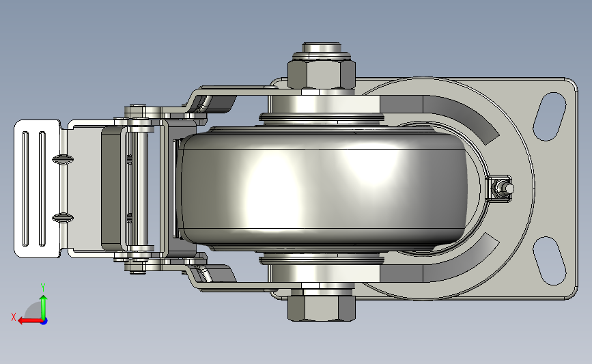This screenshot has height=364, width=592.
Task: Pick the lower hex nut on the axle
Action: 322,308
